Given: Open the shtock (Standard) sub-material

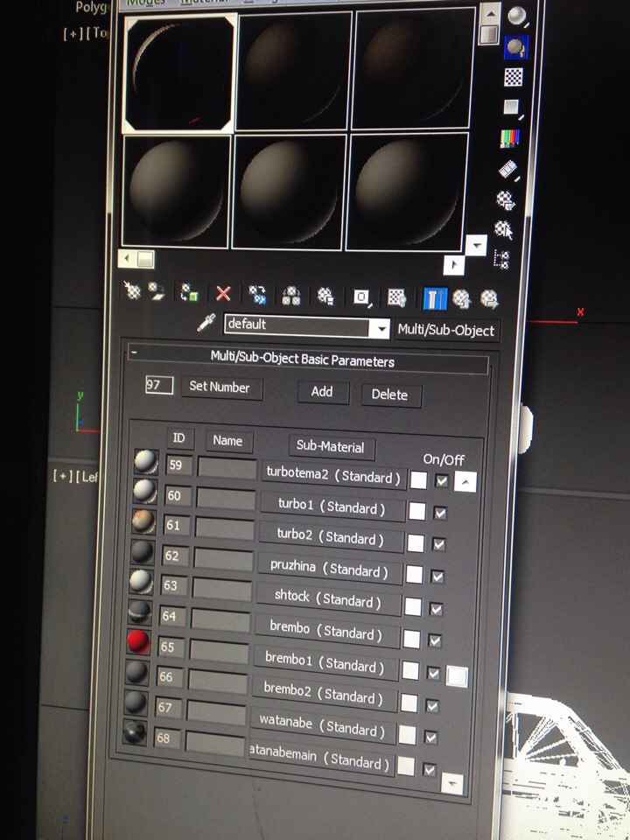Looking at the screenshot, I should tap(328, 600).
